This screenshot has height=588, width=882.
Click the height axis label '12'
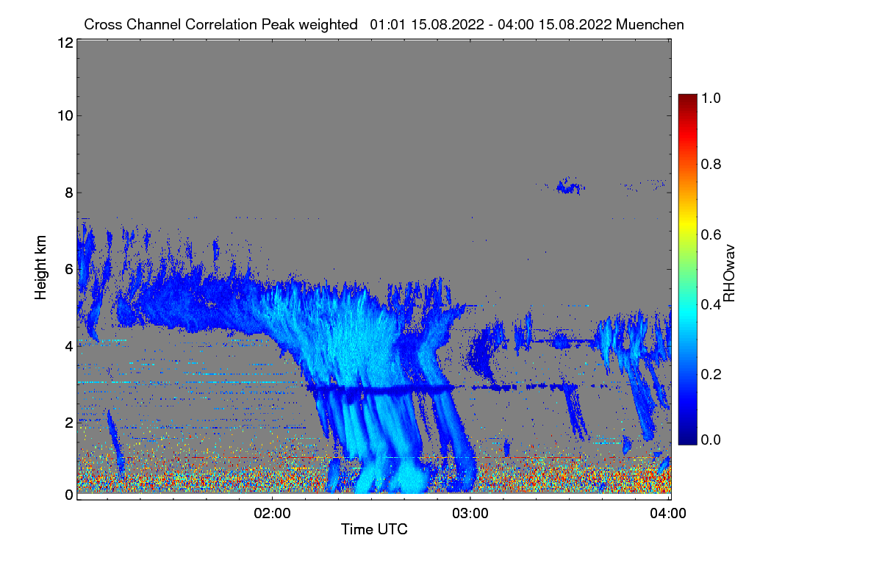point(64,43)
